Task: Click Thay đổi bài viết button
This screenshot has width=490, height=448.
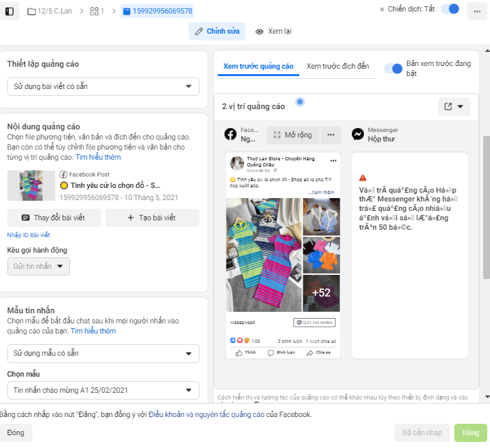Action: point(54,218)
